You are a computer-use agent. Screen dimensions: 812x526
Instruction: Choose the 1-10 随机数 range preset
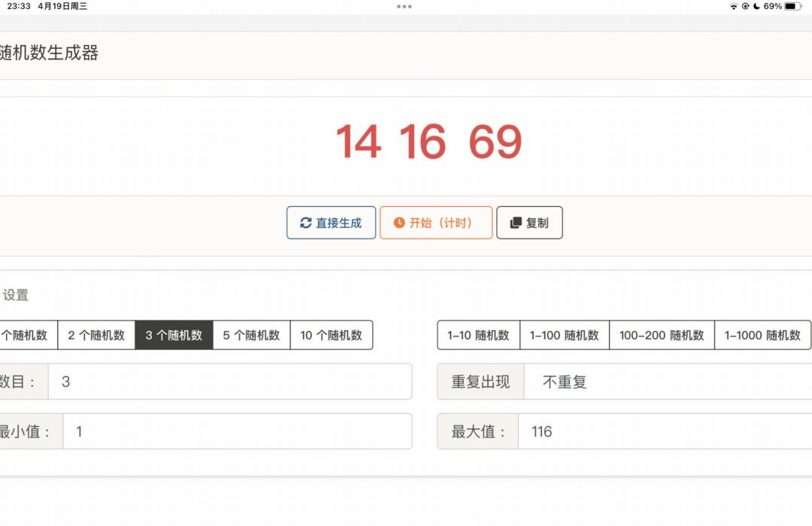pos(478,336)
